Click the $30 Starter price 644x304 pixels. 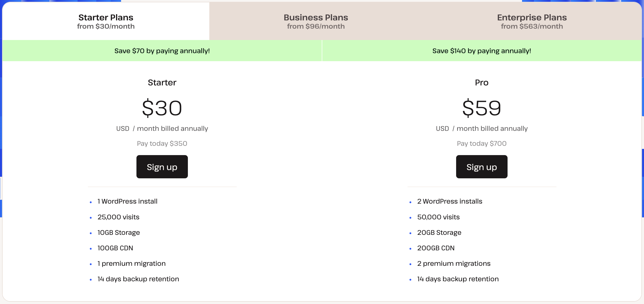coord(162,108)
